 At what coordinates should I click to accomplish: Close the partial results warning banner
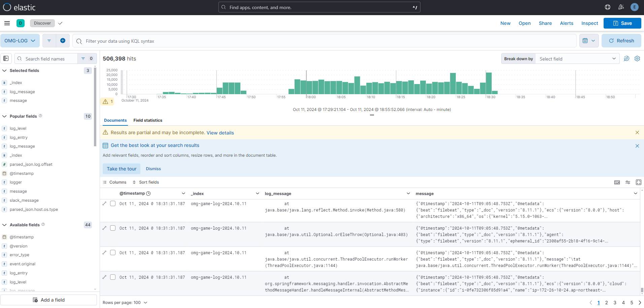[x=637, y=132]
